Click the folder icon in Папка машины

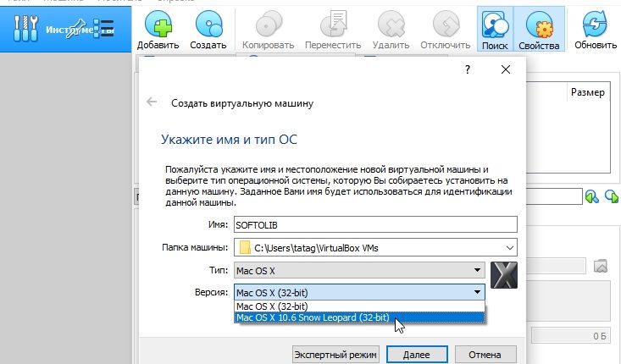(x=245, y=248)
